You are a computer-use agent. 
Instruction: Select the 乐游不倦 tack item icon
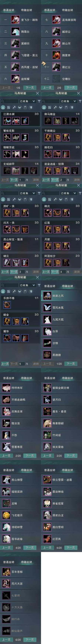click(x=7, y=304)
